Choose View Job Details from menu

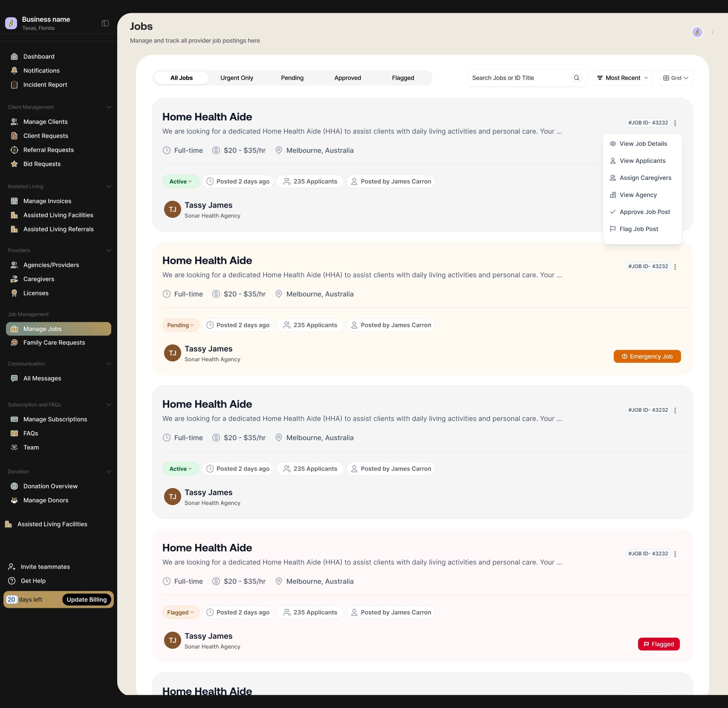pos(642,144)
